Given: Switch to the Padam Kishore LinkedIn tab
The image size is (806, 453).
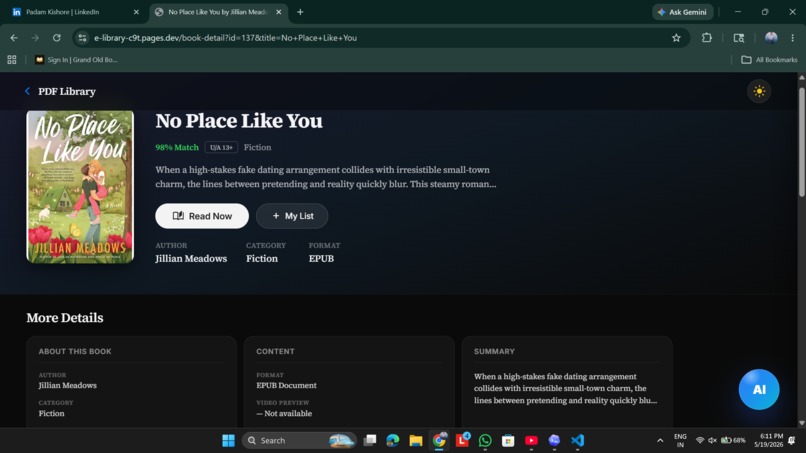Looking at the screenshot, I should click(x=75, y=12).
